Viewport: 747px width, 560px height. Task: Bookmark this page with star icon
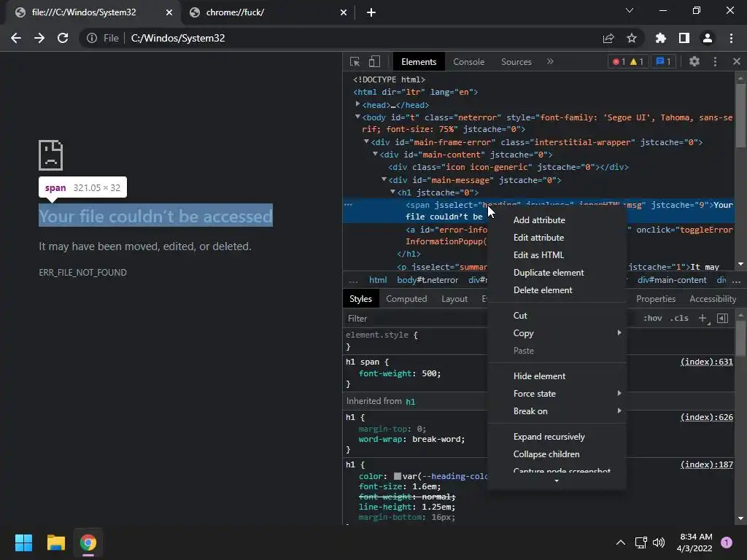click(x=632, y=38)
